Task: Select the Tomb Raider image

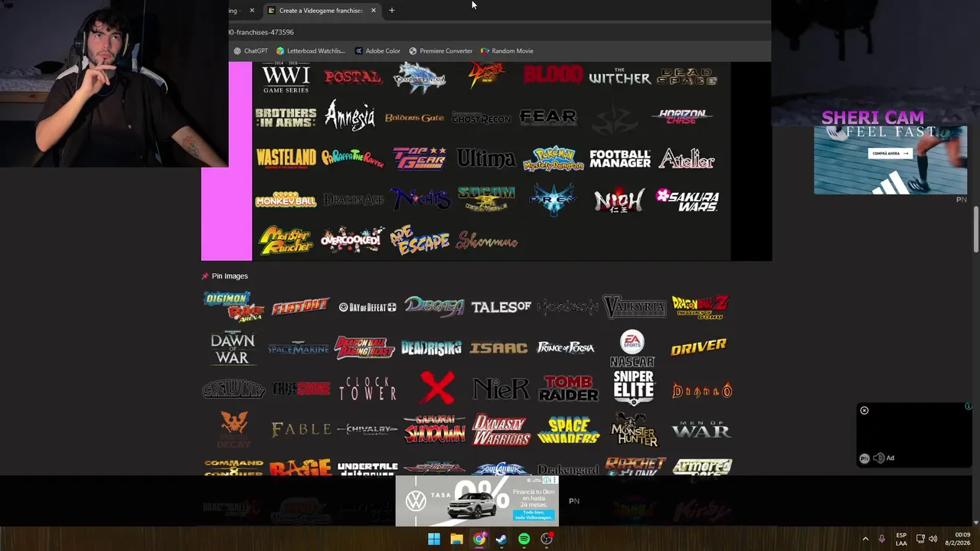Action: tap(568, 388)
